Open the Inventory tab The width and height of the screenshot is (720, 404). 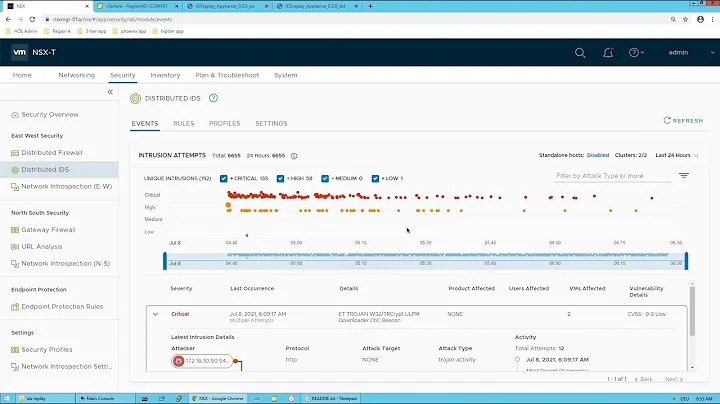[165, 75]
